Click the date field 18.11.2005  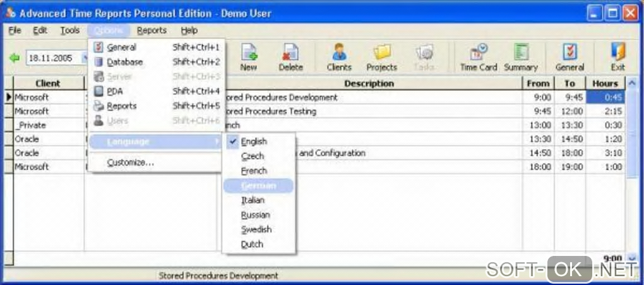pyautogui.click(x=54, y=58)
